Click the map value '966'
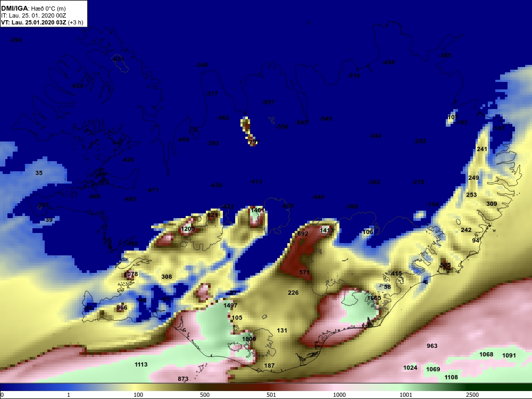The width and height of the screenshot is (532, 399). pyautogui.click(x=122, y=307)
